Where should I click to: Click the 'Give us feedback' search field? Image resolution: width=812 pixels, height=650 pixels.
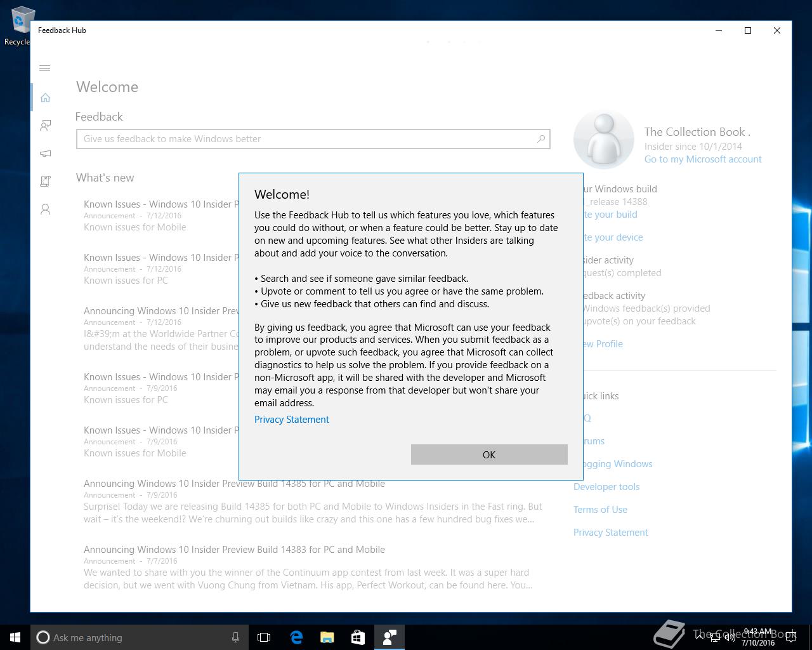313,139
